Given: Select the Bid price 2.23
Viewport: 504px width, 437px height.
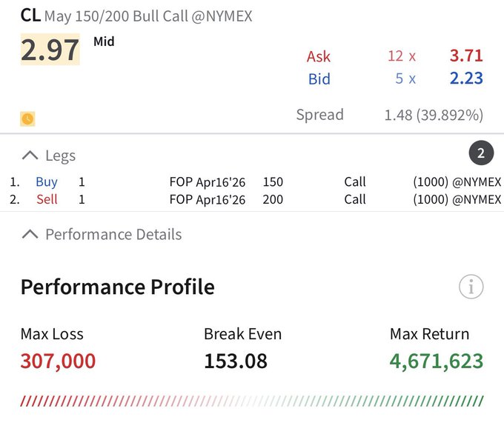Looking at the screenshot, I should [x=465, y=79].
